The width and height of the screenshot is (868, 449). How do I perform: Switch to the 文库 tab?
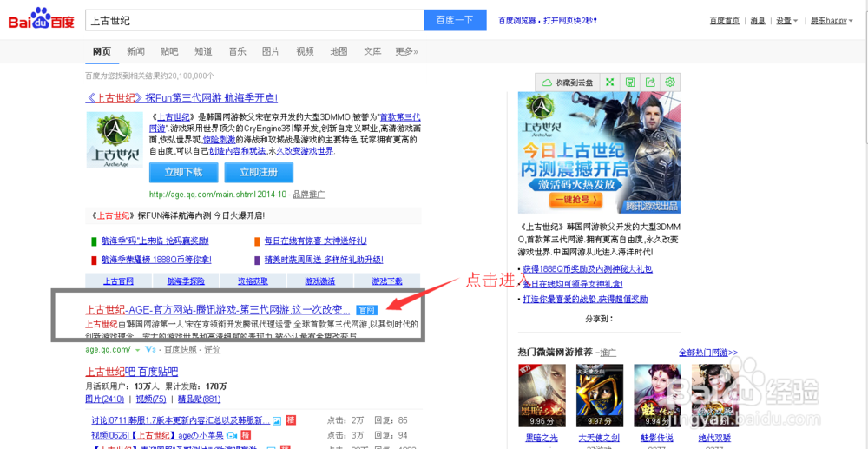[372, 51]
